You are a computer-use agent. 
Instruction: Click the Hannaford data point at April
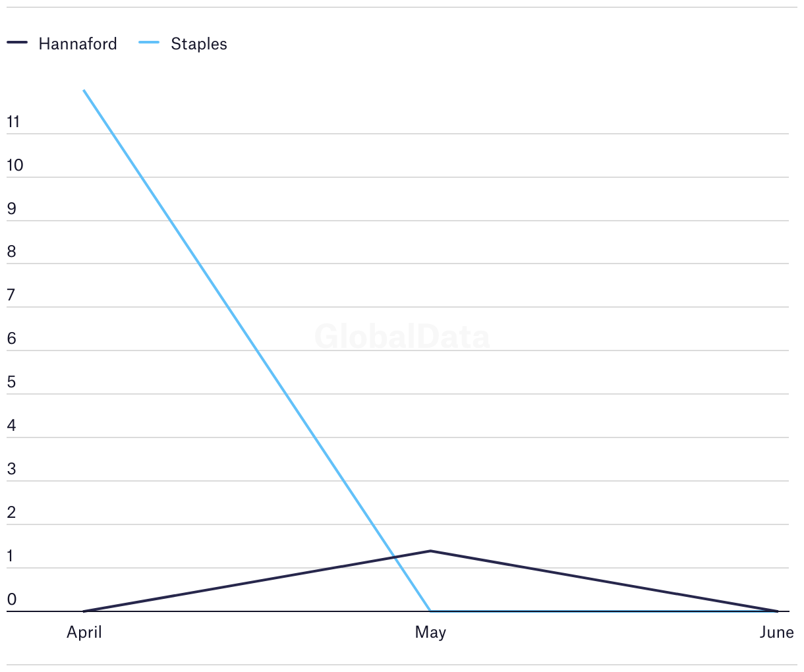pyautogui.click(x=84, y=611)
